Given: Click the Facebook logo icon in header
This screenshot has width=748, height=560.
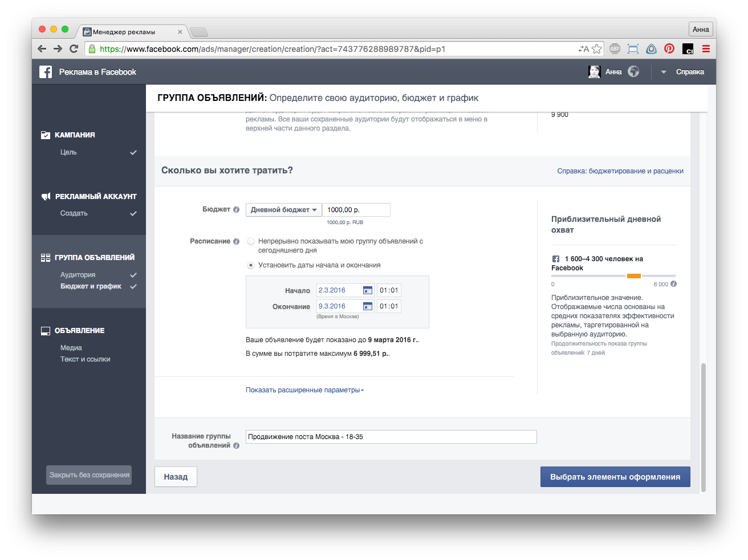Looking at the screenshot, I should point(46,72).
